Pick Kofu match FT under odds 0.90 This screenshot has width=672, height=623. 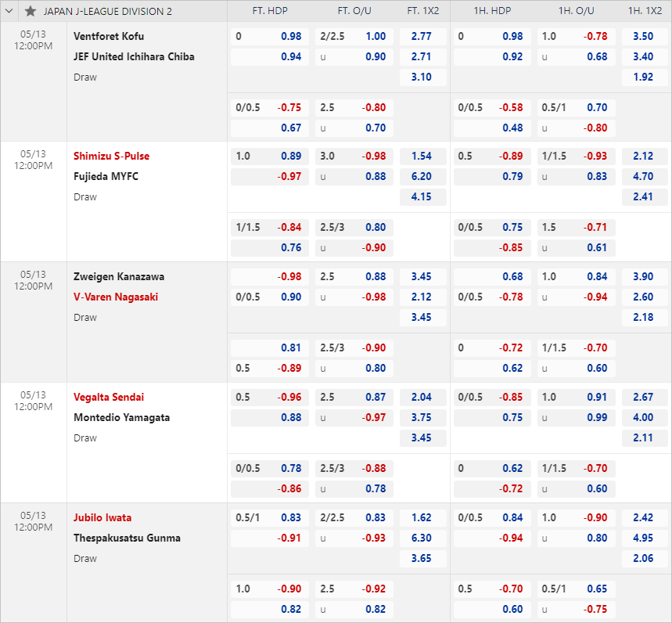click(x=354, y=56)
